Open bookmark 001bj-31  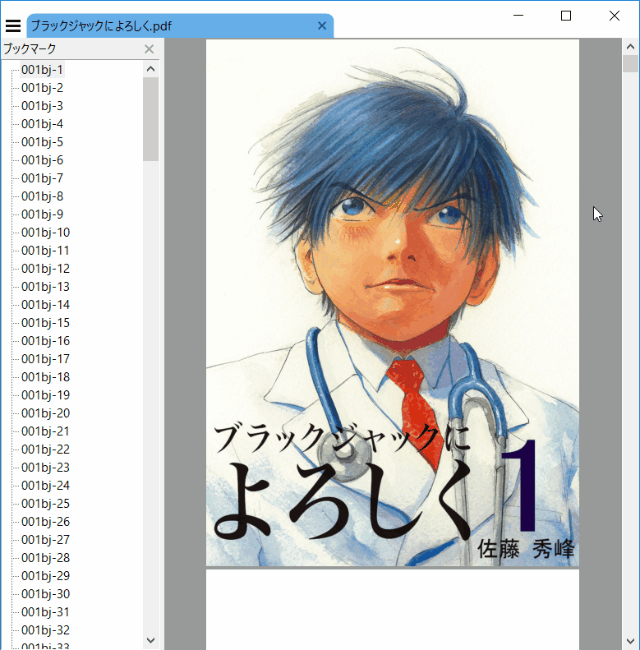coord(45,612)
